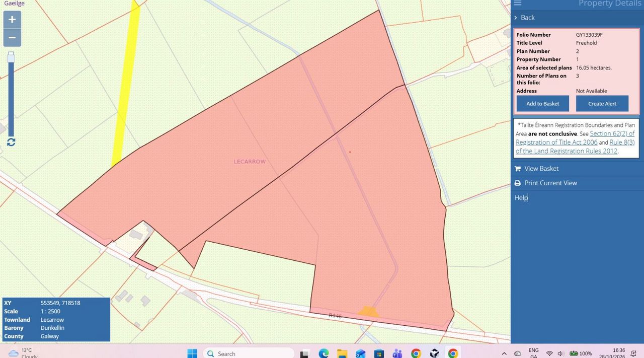This screenshot has height=358, width=644.
Task: Show hidden system tray icons
Action: (505, 353)
